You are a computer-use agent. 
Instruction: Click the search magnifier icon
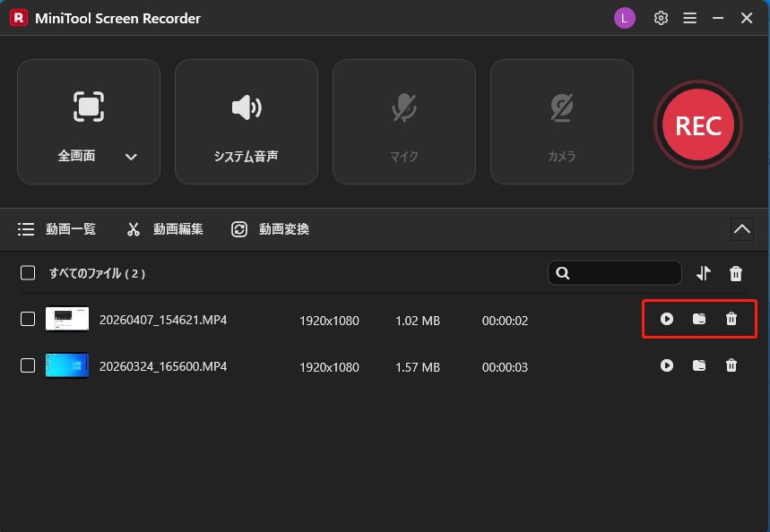tap(563, 273)
